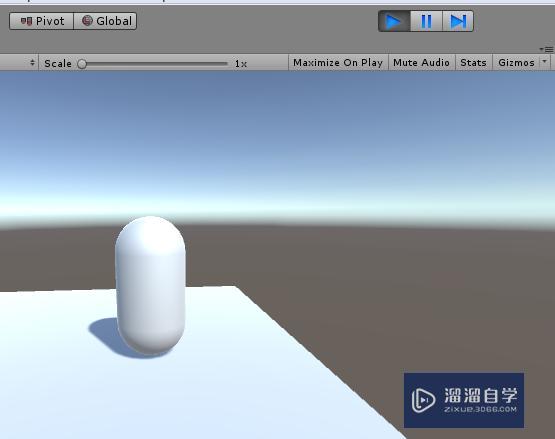Click the Scale slider handle
Screen dimensions: 555x439
click(x=82, y=64)
